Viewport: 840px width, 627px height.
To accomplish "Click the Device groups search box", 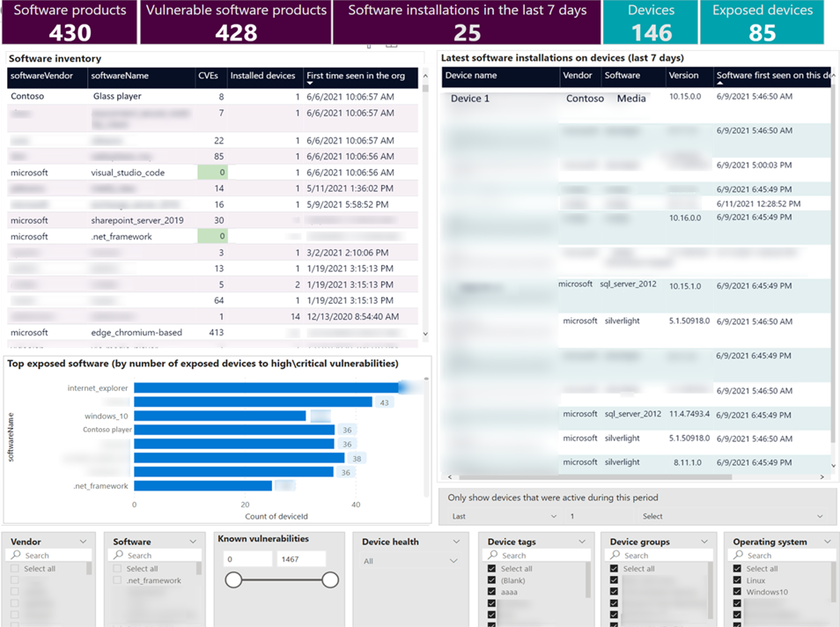I will (659, 555).
